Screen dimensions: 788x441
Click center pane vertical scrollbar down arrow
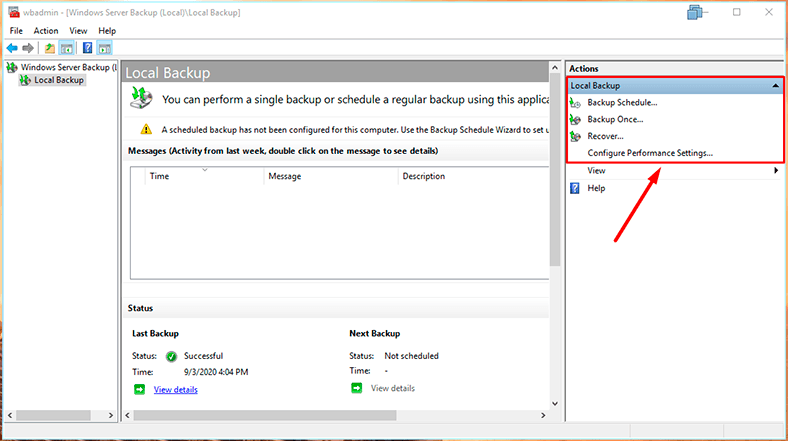555,403
